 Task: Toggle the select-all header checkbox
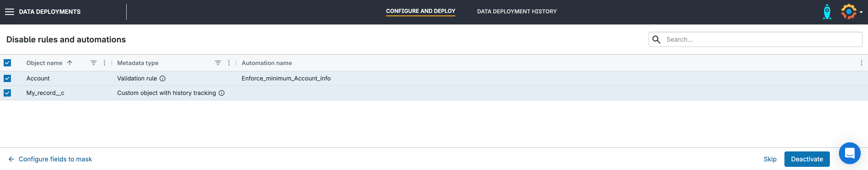coord(7,63)
